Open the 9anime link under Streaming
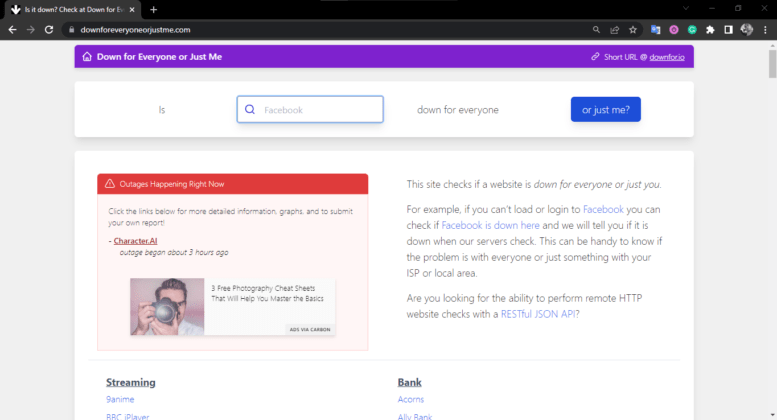This screenshot has width=777, height=420. (120, 399)
